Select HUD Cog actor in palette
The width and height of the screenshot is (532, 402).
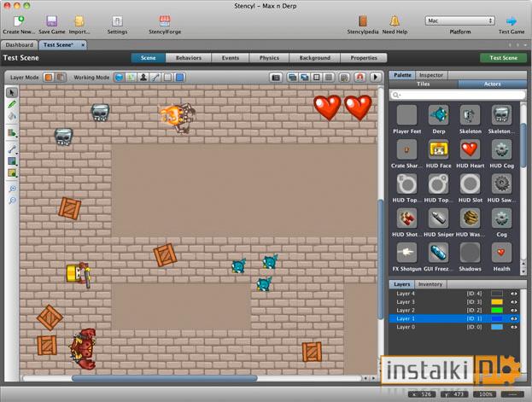coord(501,149)
